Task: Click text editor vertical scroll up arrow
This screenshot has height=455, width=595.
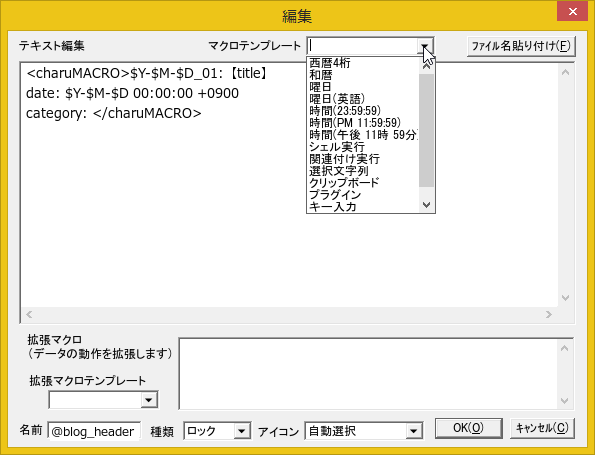Action: point(565,72)
